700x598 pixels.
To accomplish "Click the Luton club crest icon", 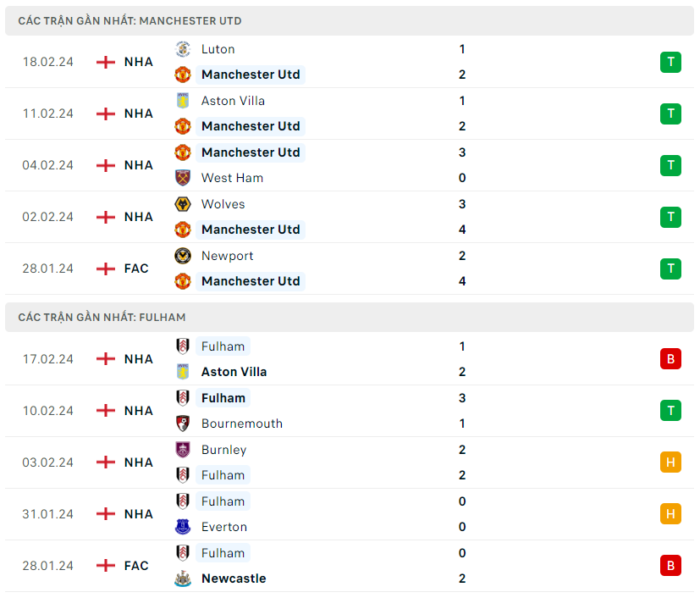I will (182, 49).
